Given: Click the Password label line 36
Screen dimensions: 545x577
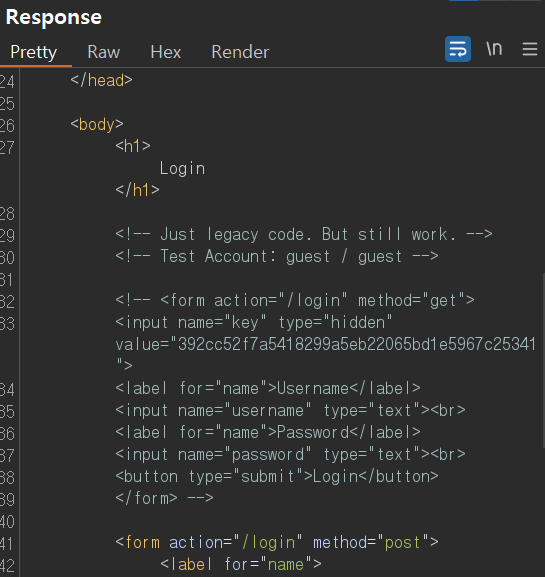Looking at the screenshot, I should tap(268, 432).
